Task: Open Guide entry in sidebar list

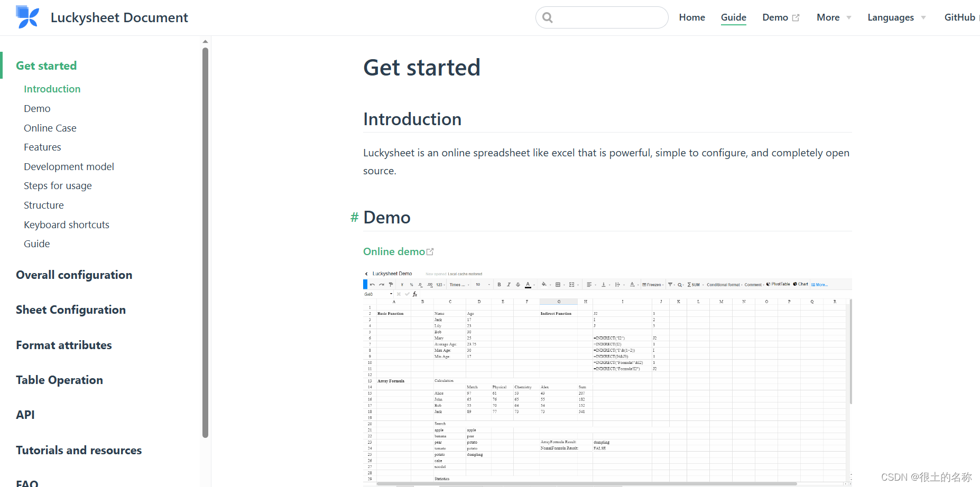Action: pos(37,244)
